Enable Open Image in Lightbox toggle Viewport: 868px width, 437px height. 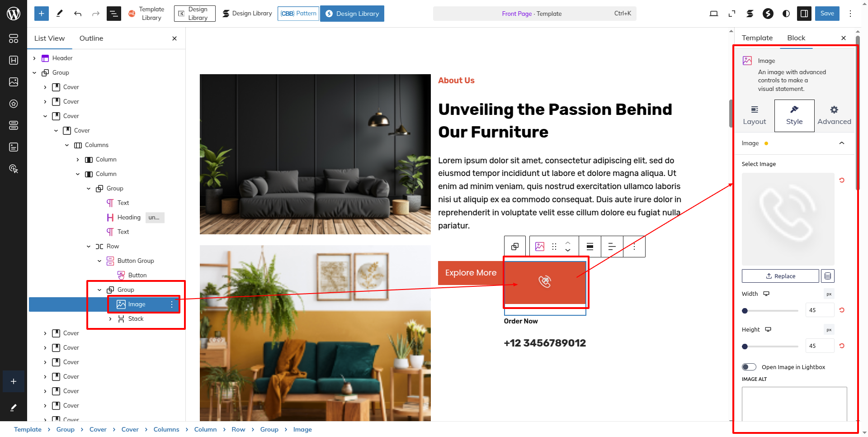click(x=749, y=367)
